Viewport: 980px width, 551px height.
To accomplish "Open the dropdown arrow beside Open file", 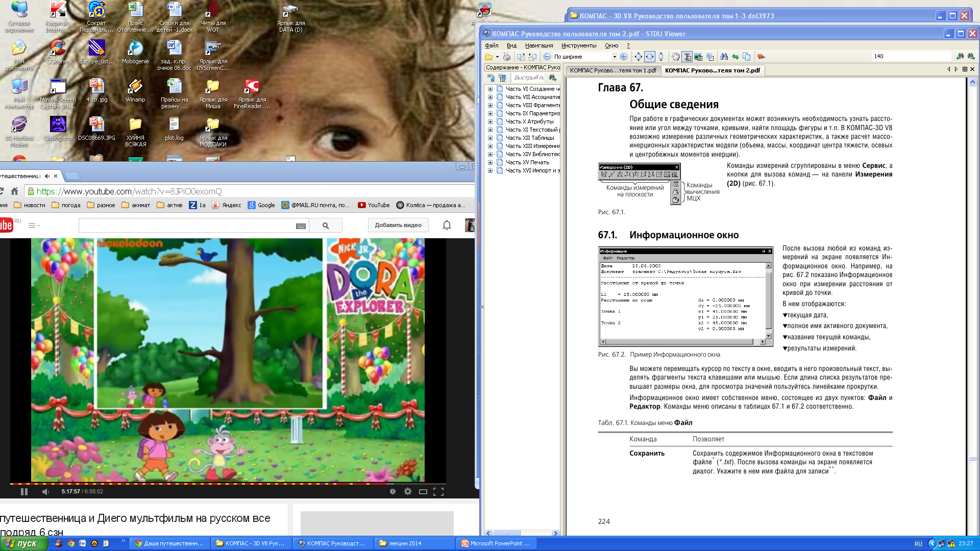I will pos(497,57).
